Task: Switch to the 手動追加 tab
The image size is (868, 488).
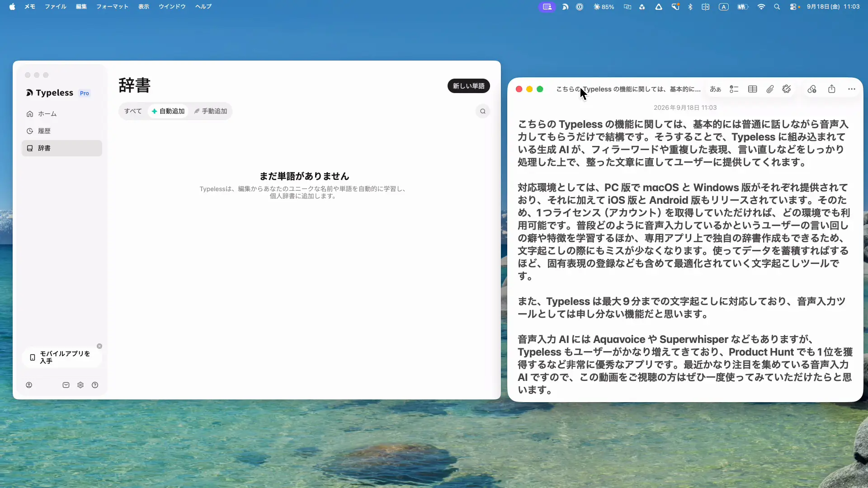Action: (x=211, y=111)
